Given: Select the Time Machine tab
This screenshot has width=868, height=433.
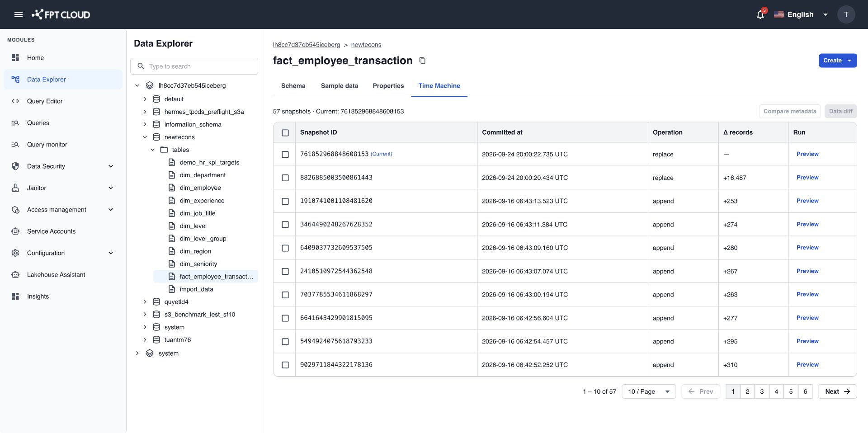Looking at the screenshot, I should coord(439,86).
